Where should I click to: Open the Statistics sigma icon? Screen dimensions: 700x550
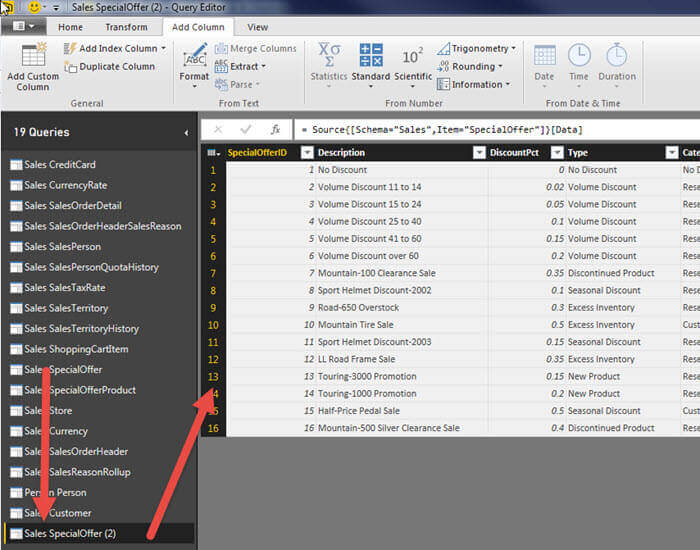(328, 55)
